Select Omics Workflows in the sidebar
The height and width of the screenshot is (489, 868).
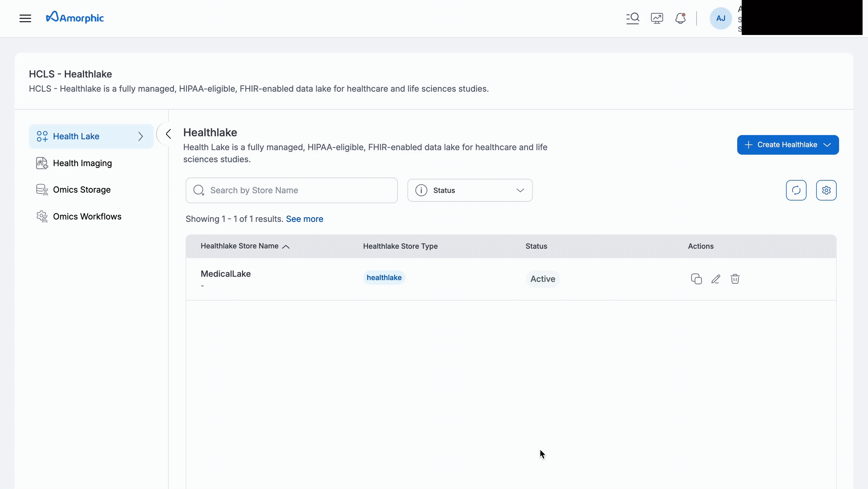click(x=87, y=216)
